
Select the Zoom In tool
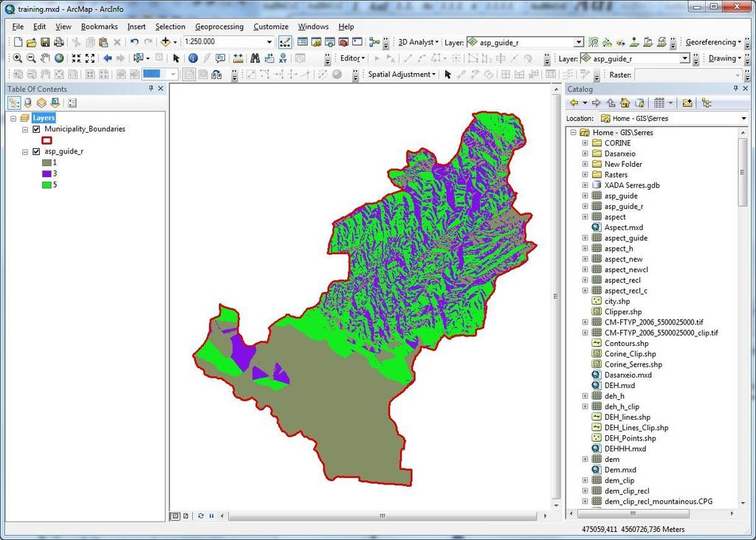[18, 58]
